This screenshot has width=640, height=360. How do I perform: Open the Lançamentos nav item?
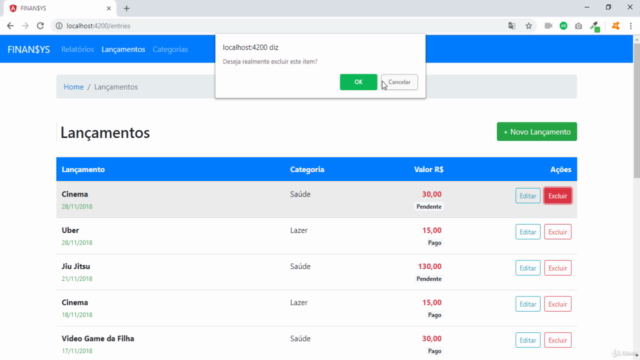tap(123, 49)
